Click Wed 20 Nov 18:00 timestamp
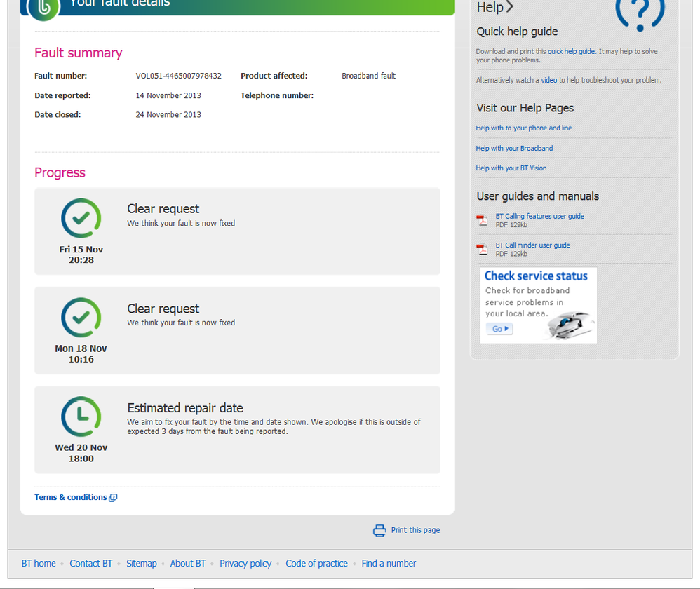This screenshot has height=589, width=700. 81,453
